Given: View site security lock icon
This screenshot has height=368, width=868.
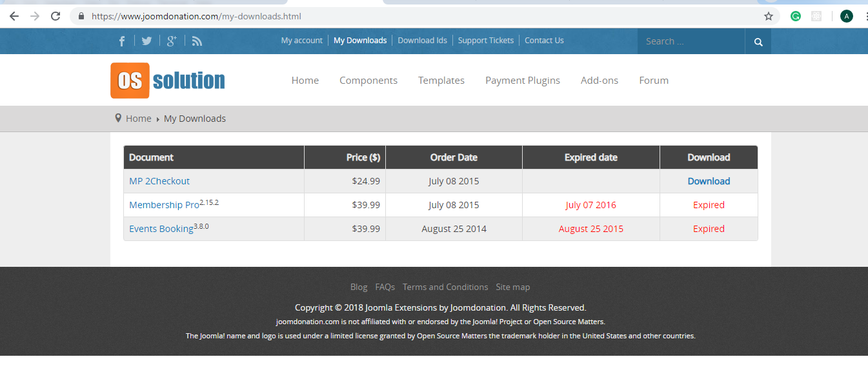Looking at the screenshot, I should pos(81,16).
